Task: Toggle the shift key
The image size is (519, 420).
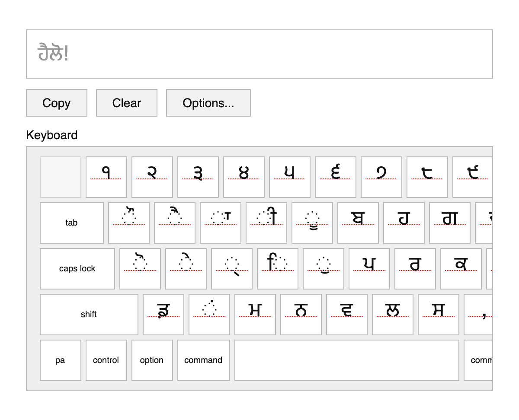Action: pyautogui.click(x=89, y=315)
